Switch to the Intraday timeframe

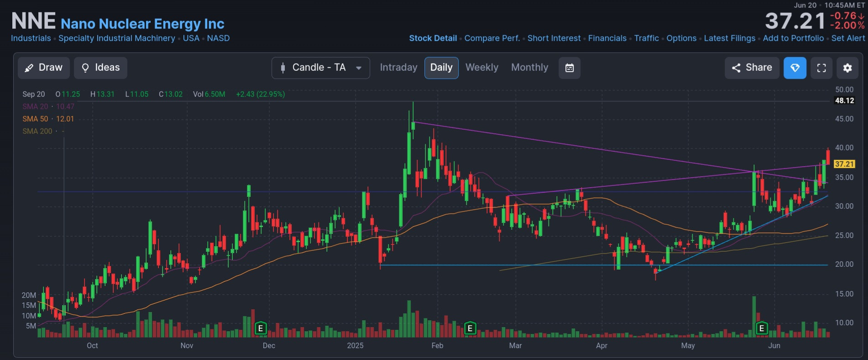pyautogui.click(x=398, y=68)
